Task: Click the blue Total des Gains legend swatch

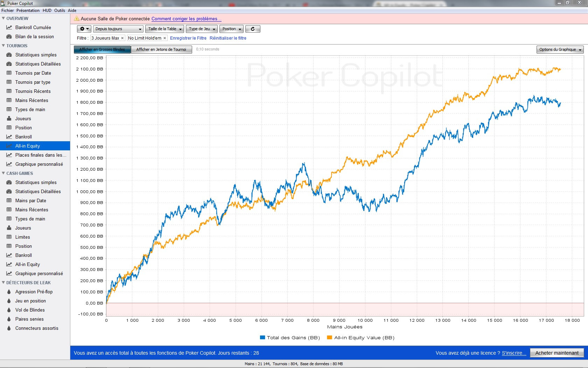Action: point(262,338)
